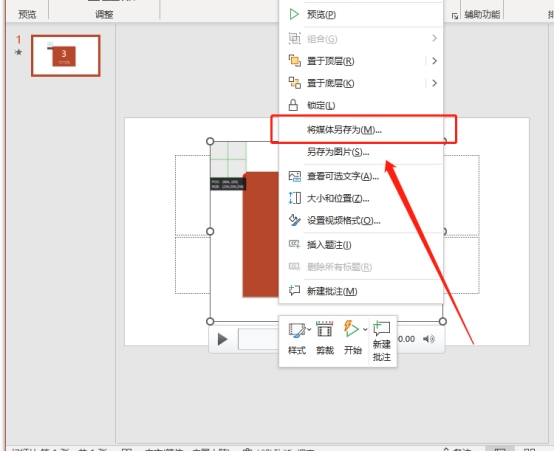The height and width of the screenshot is (451, 554).
Task: Click New Comment (新建批注) in mini toolbar
Action: [x=382, y=341]
